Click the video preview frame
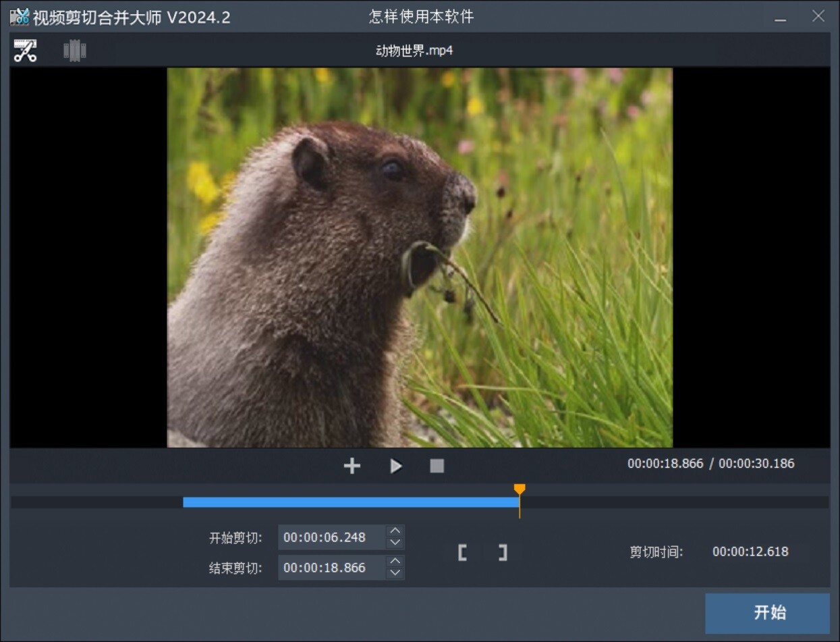The image size is (840, 642). (x=420, y=259)
